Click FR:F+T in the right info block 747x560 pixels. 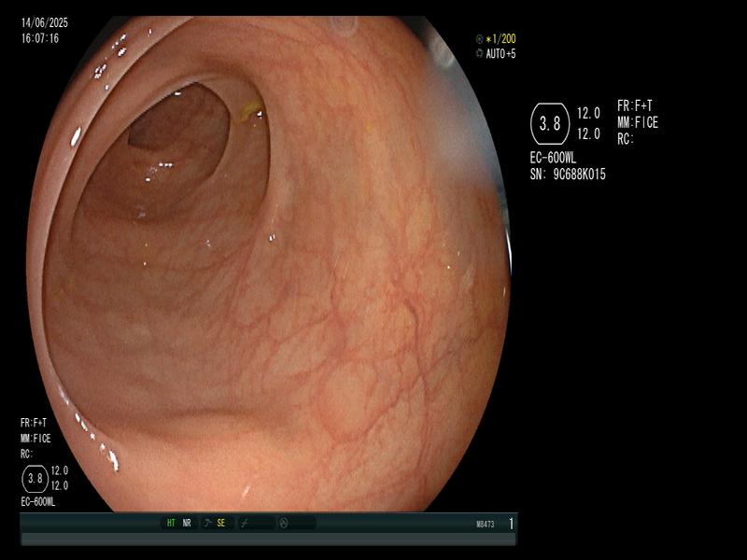(635, 105)
